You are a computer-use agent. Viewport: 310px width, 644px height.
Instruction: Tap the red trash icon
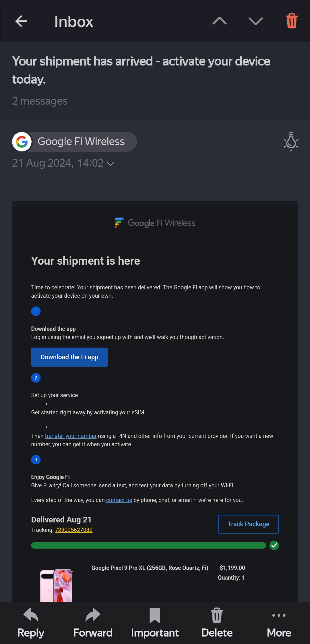point(292,21)
